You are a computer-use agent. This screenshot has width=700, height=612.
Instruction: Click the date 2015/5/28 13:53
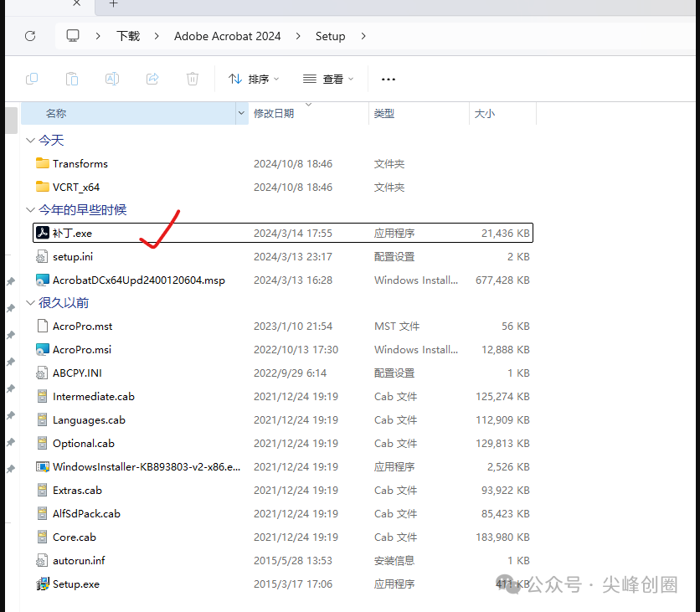[293, 560]
